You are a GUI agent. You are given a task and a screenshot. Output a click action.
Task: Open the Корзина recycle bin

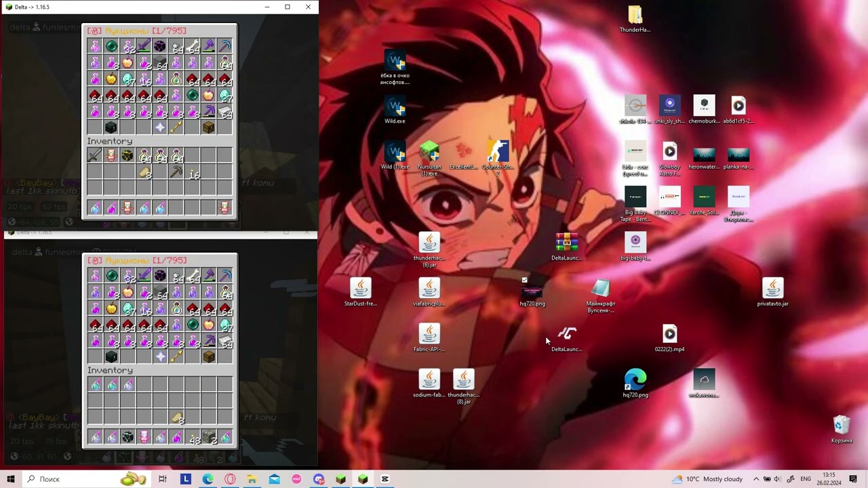click(x=842, y=430)
